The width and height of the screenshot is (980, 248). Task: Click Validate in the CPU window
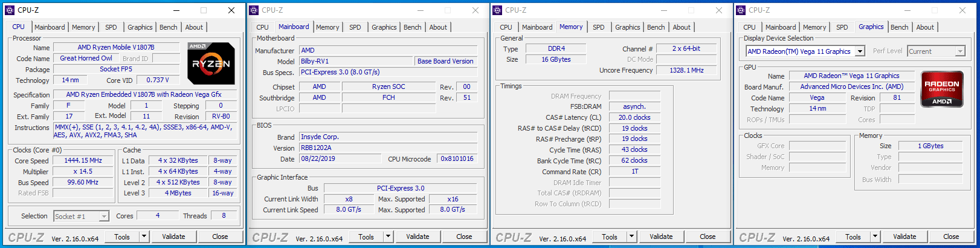[173, 237]
